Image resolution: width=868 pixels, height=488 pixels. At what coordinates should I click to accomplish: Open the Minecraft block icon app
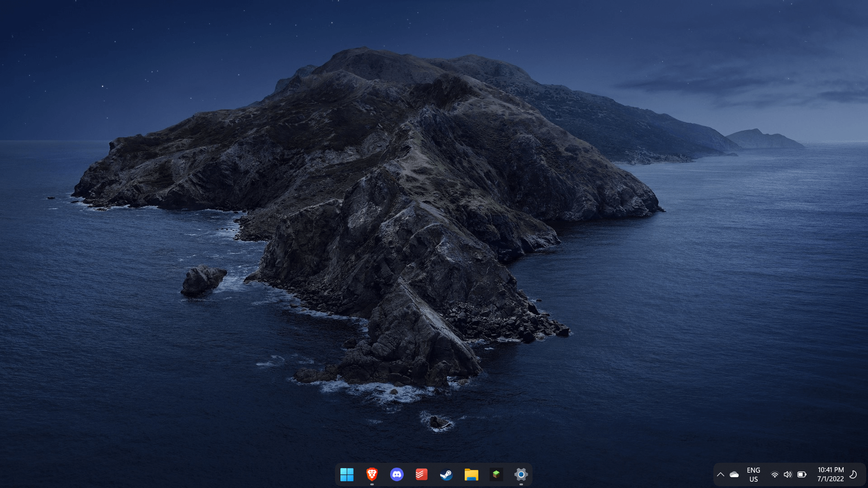[x=496, y=474]
